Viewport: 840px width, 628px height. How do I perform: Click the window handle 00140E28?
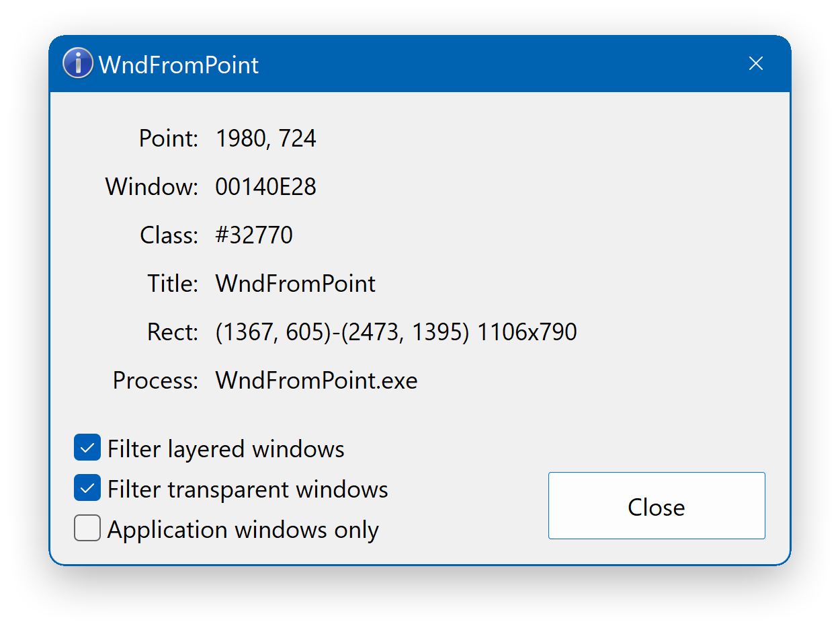pos(265,187)
